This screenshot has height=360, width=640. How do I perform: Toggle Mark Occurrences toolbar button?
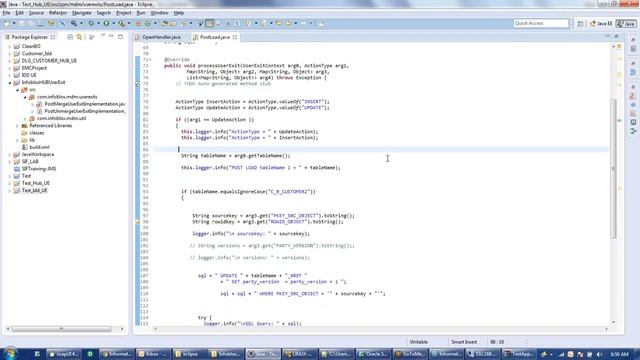(x=210, y=23)
